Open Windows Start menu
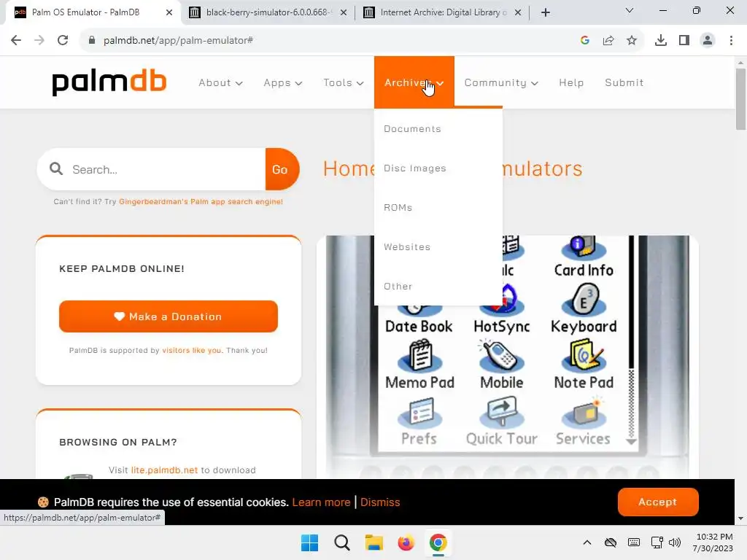Viewport: 747px width, 560px height. pyautogui.click(x=309, y=542)
